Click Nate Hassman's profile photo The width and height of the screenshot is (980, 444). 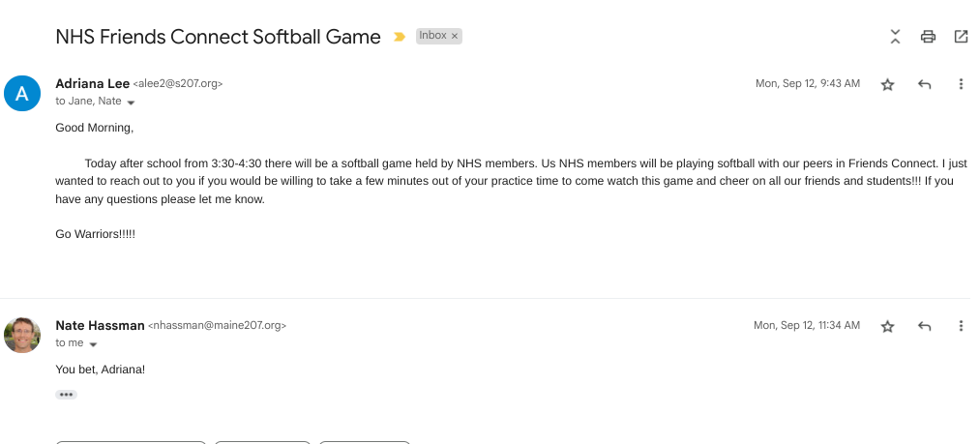click(22, 335)
